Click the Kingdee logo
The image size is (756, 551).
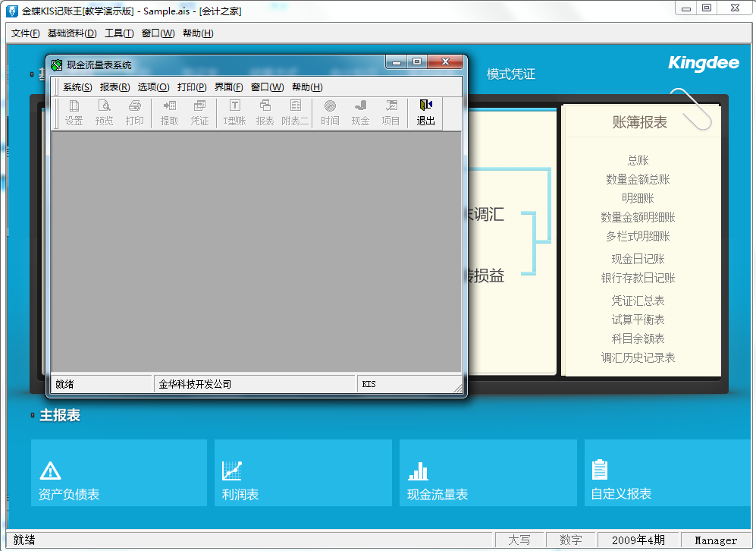(x=704, y=63)
